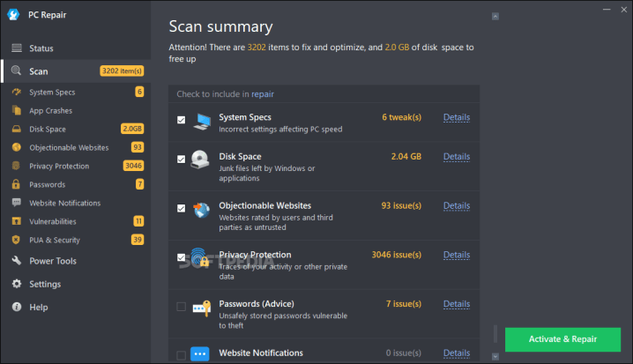Open Details for Website Notifications

pyautogui.click(x=457, y=353)
